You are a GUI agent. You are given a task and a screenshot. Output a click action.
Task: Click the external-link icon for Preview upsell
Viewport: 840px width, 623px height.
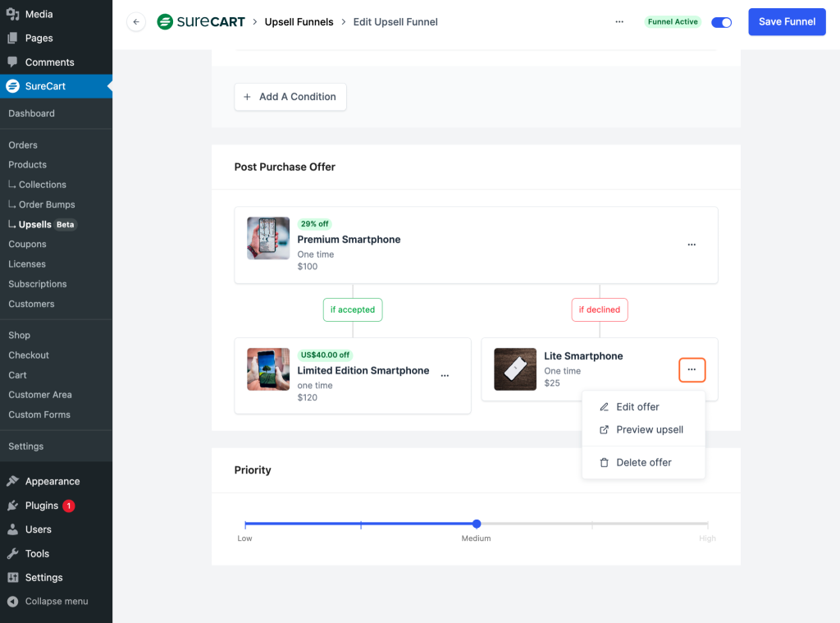(605, 430)
